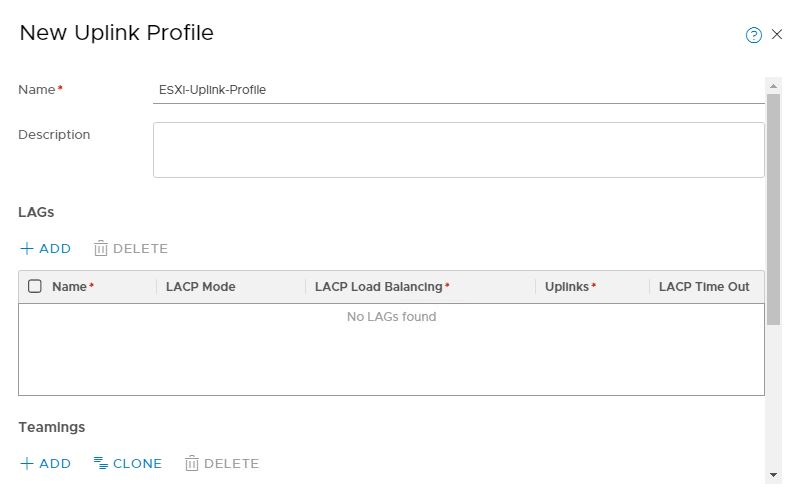Click the Name field with ESXi-Uplink-Profile
This screenshot has width=797, height=495.
pyautogui.click(x=458, y=90)
